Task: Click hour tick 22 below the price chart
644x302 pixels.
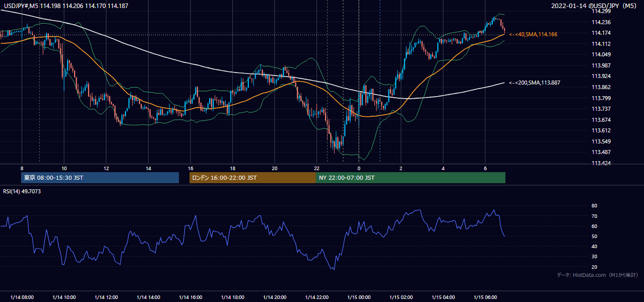Action: point(316,168)
